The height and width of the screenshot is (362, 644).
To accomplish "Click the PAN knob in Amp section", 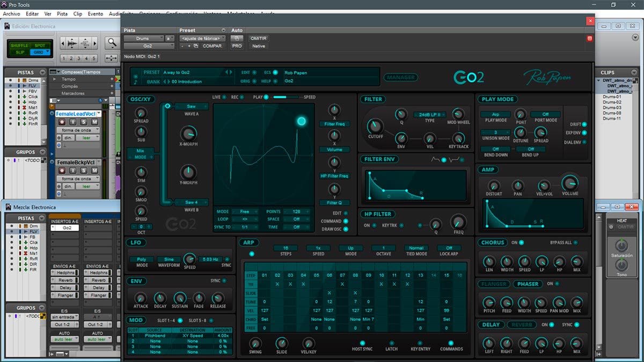I will (x=518, y=186).
